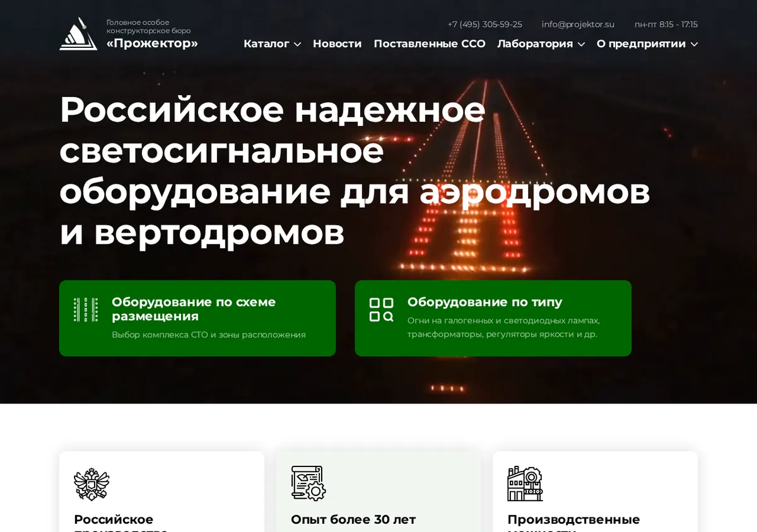Click the factory production capacity icon
Screen dimensions: 757x532
click(525, 483)
